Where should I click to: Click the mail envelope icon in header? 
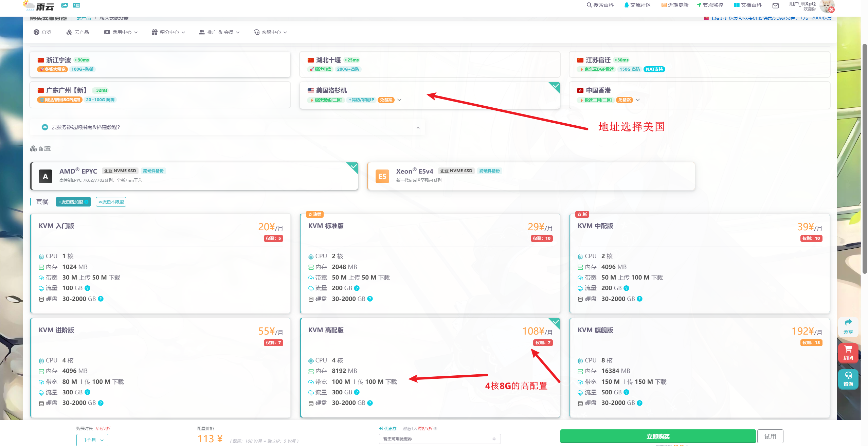[x=775, y=5]
